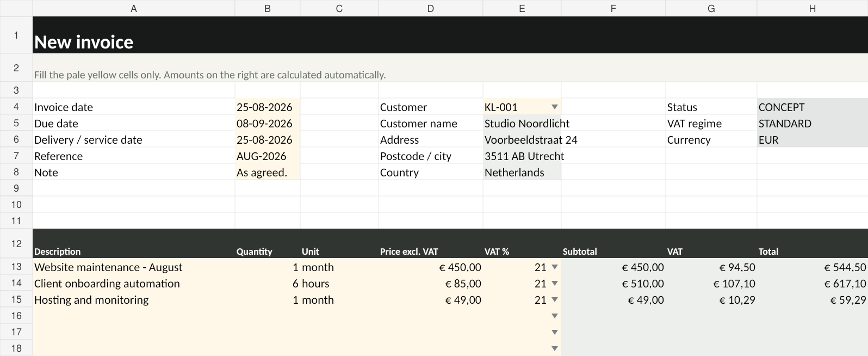This screenshot has width=868, height=356.
Task: Click the 'Note' label
Action: 46,173
